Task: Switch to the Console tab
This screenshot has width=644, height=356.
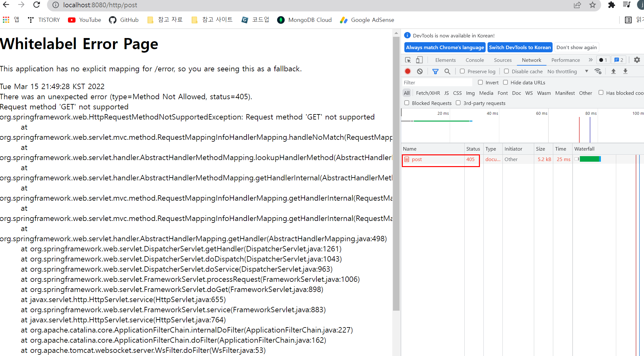Action: [475, 60]
